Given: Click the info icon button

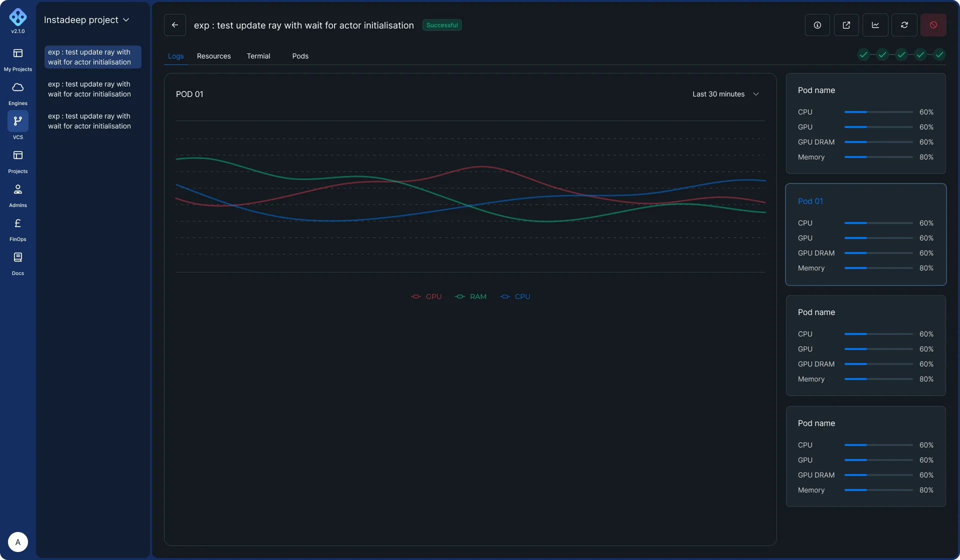Looking at the screenshot, I should (x=817, y=25).
